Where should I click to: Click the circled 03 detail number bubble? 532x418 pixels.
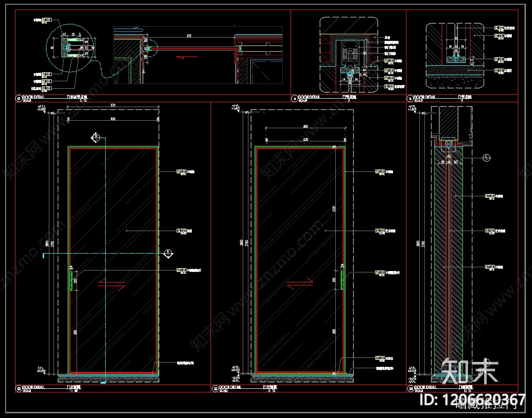coord(215,389)
